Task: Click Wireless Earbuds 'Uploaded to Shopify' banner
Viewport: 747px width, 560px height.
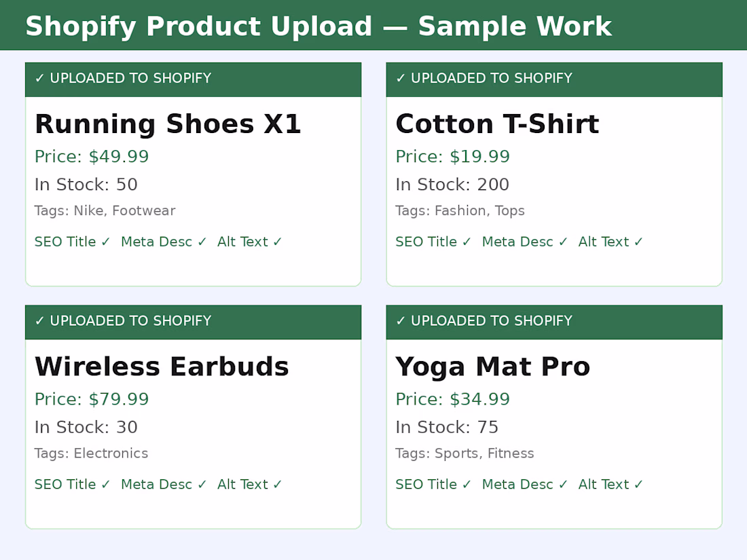Action: coord(193,321)
